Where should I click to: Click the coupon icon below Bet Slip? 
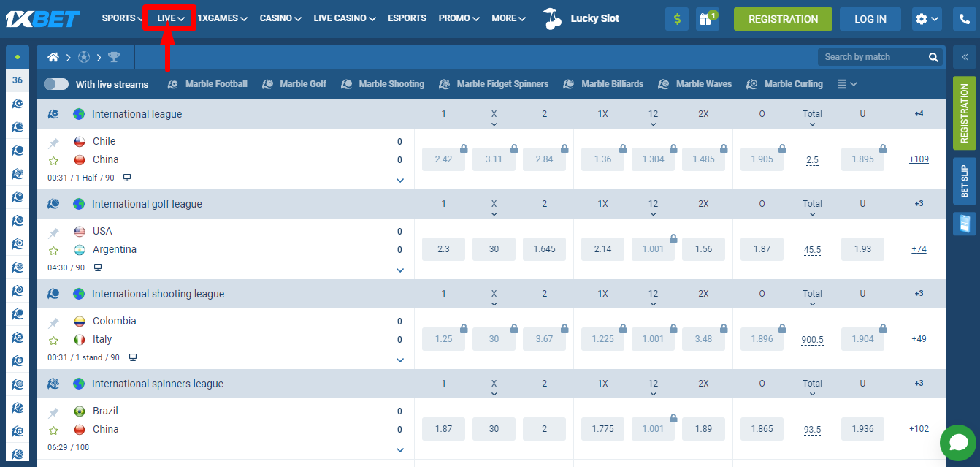[x=965, y=224]
